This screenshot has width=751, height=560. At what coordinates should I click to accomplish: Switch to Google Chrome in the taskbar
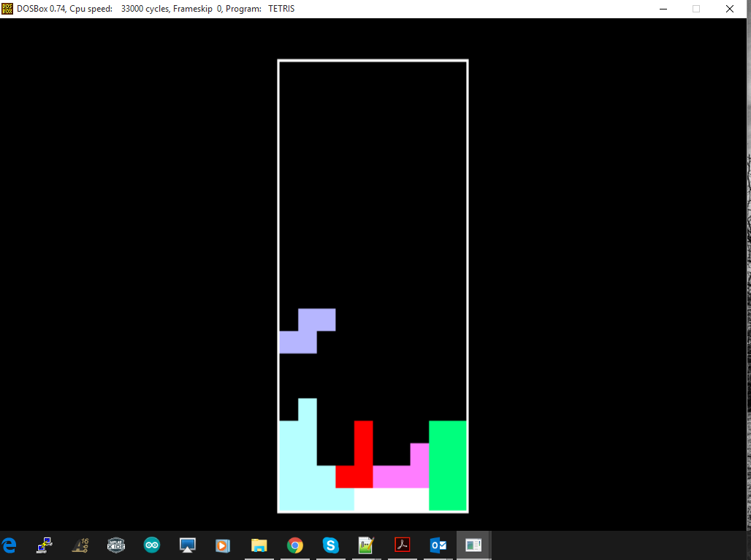(295, 545)
